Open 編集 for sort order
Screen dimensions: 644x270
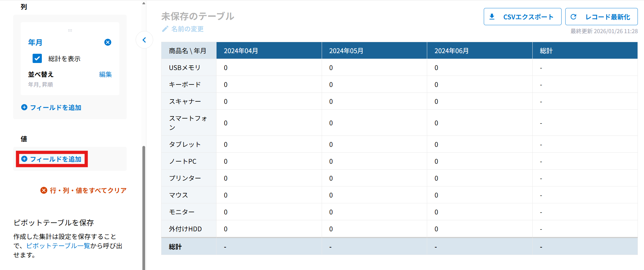105,74
